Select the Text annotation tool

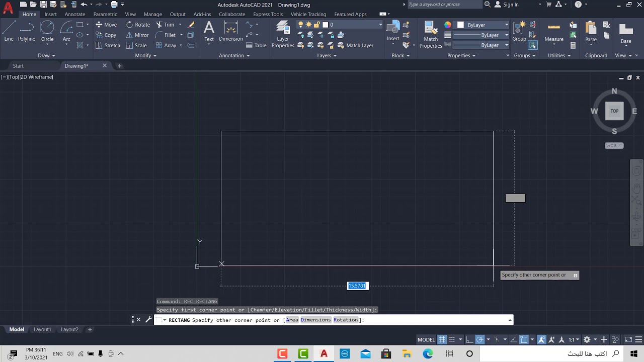(x=209, y=31)
